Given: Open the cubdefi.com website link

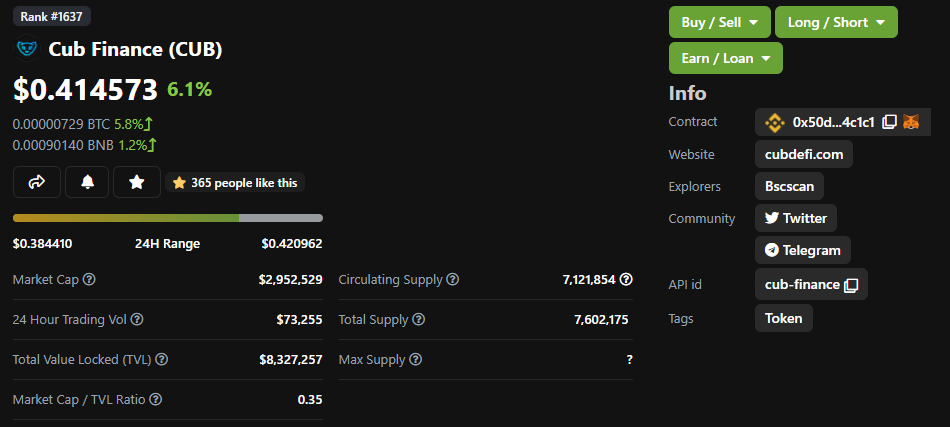Looking at the screenshot, I should click(x=804, y=154).
